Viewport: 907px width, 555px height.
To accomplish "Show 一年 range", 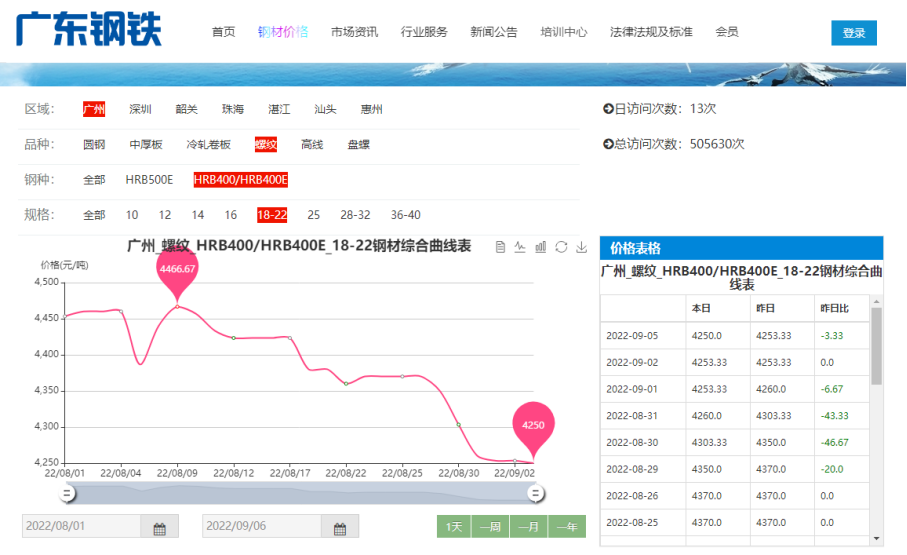I will coord(567,527).
